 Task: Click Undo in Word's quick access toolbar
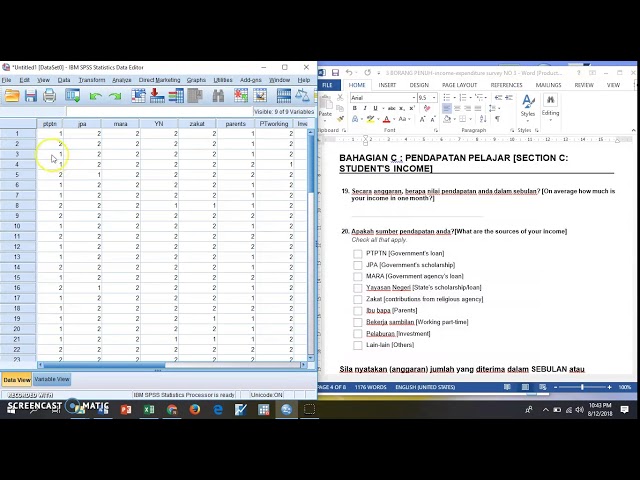click(x=349, y=73)
